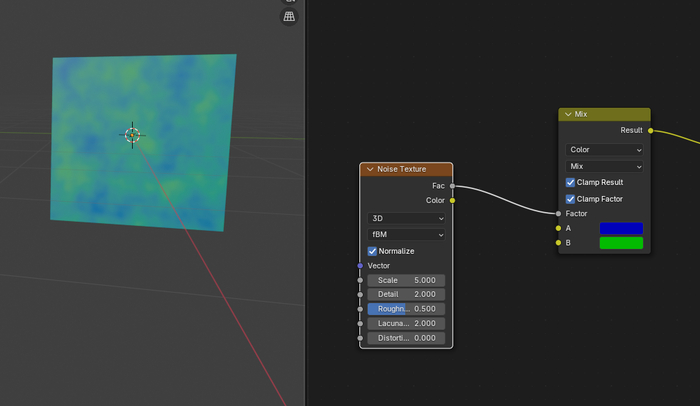
Task: Open the Mix blending mode dropdown
Action: [604, 166]
